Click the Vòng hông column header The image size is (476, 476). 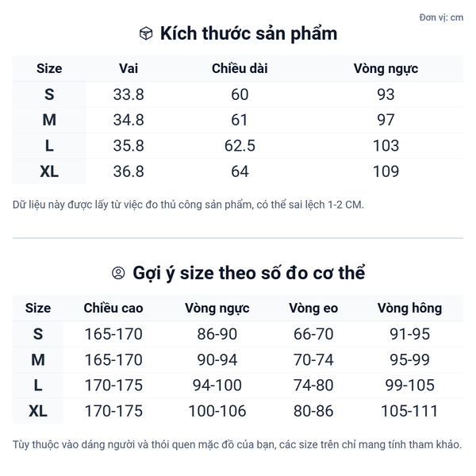coord(409,308)
